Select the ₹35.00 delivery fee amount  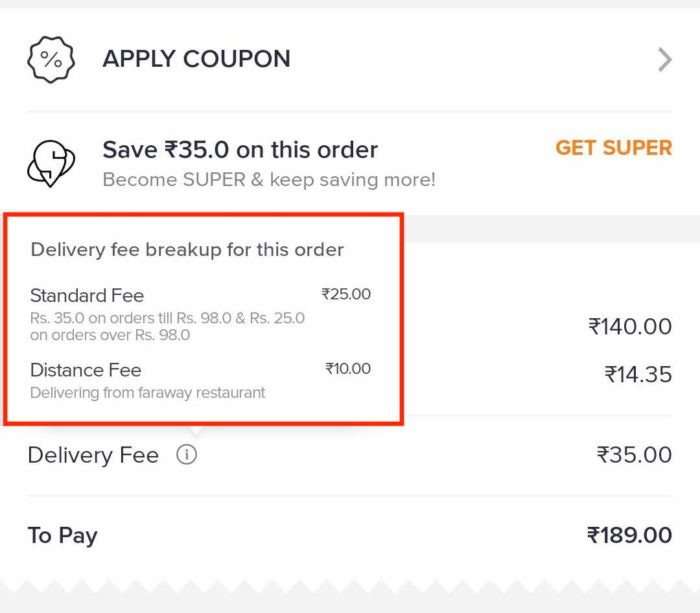click(634, 455)
